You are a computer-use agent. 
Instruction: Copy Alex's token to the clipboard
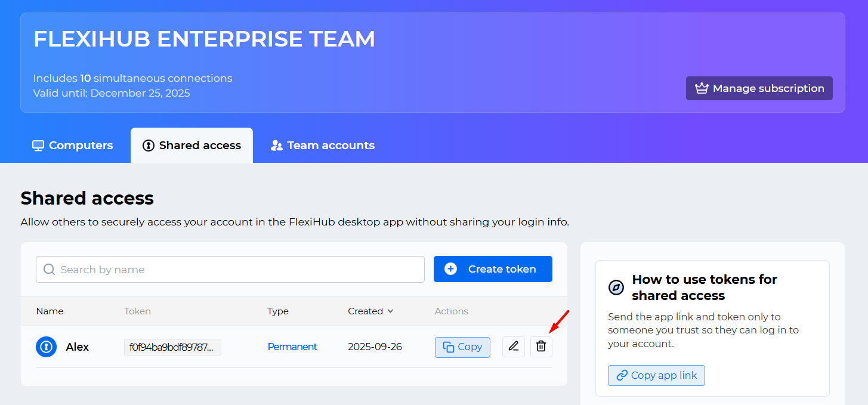click(x=462, y=347)
